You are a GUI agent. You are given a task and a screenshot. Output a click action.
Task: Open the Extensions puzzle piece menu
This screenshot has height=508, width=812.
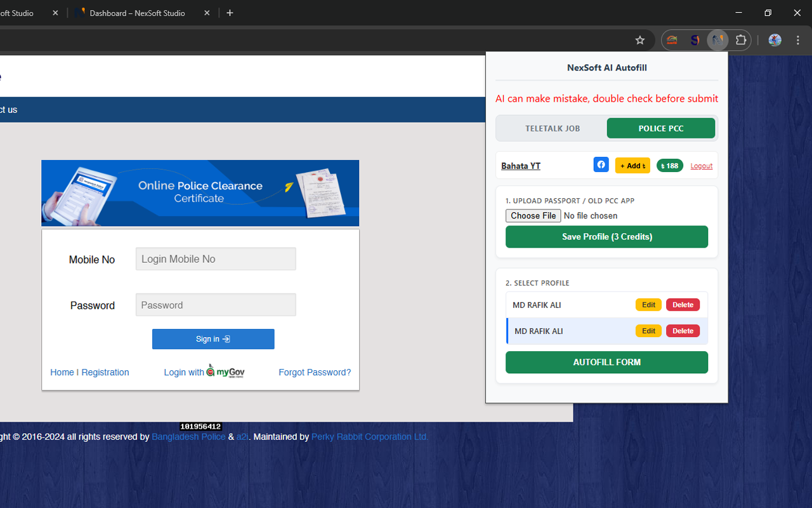point(741,40)
